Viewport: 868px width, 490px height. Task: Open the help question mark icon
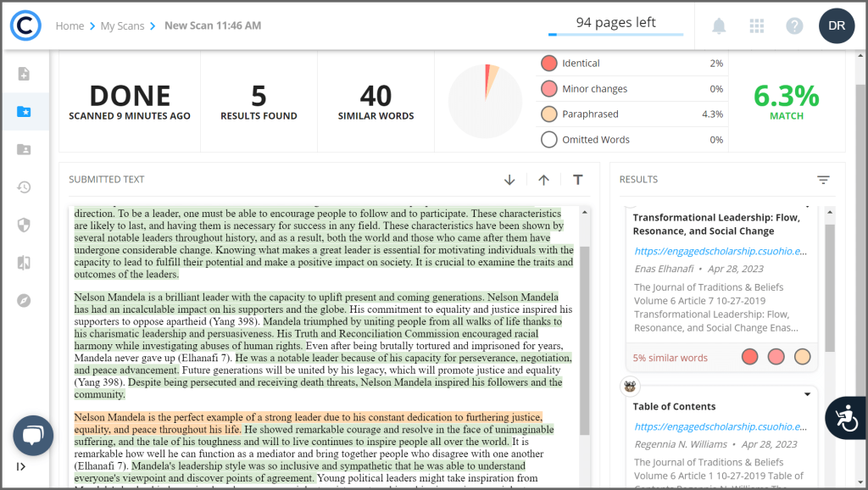(x=794, y=25)
